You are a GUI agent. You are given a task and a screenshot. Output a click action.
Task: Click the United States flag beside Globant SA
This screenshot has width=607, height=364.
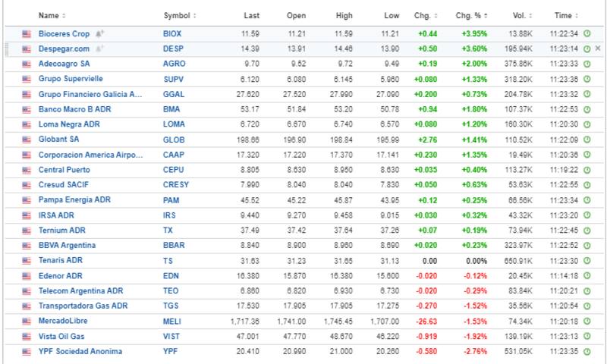(x=27, y=140)
